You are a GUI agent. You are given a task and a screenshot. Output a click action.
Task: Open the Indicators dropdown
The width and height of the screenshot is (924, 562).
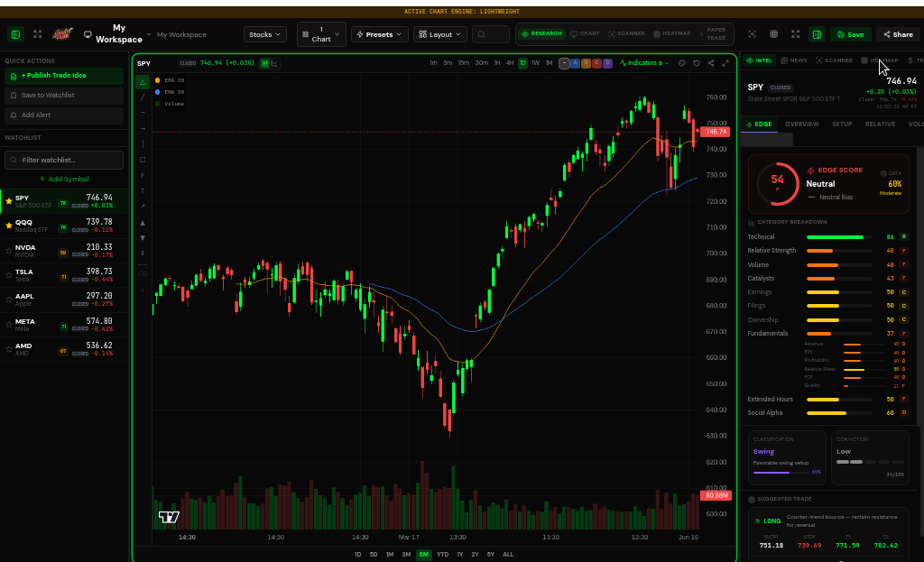click(644, 63)
